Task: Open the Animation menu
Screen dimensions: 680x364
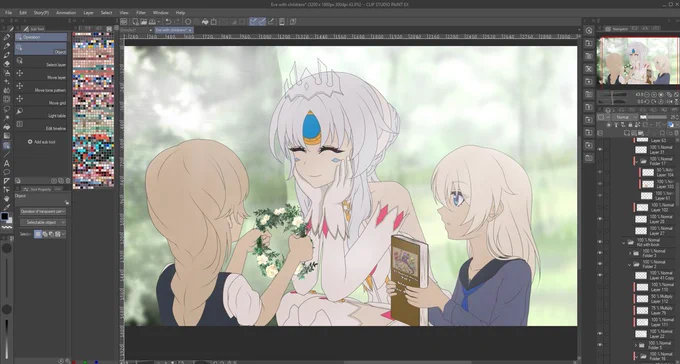Action: (x=66, y=13)
